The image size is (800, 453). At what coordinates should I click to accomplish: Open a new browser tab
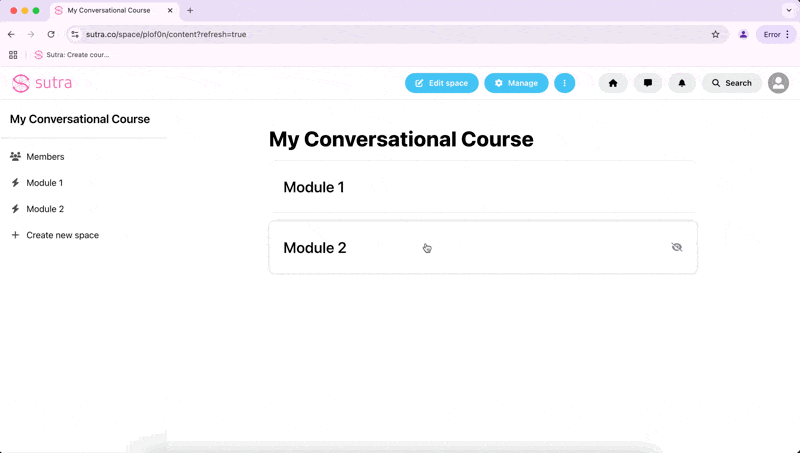click(190, 10)
